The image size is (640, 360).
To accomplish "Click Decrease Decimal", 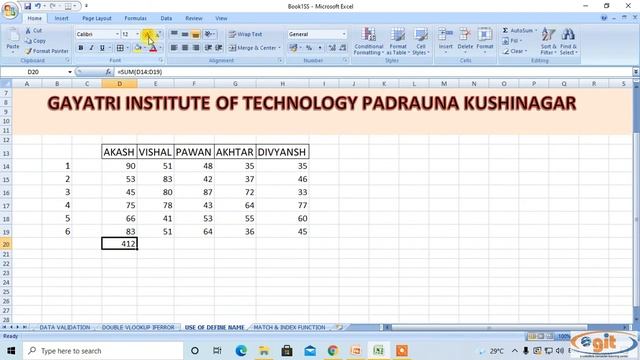I will pyautogui.click(x=343, y=48).
